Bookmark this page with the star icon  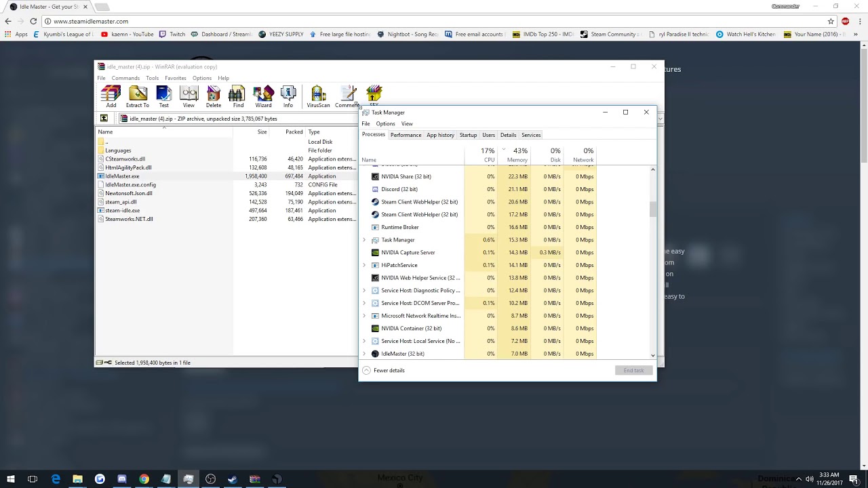click(831, 21)
